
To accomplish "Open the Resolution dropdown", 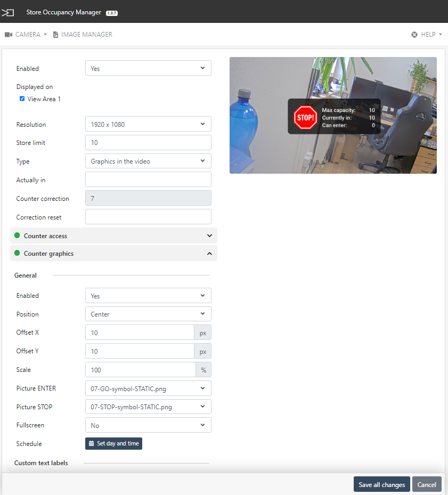I will [148, 124].
